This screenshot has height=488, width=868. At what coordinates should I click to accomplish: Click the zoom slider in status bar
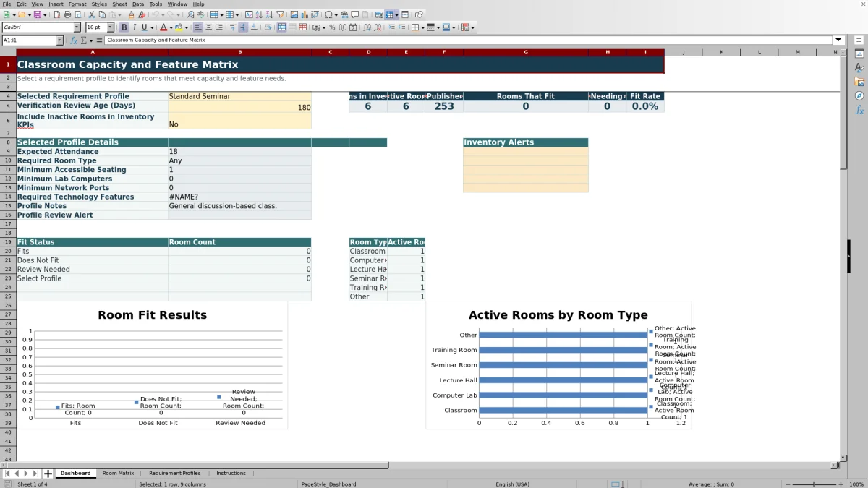tap(814, 484)
